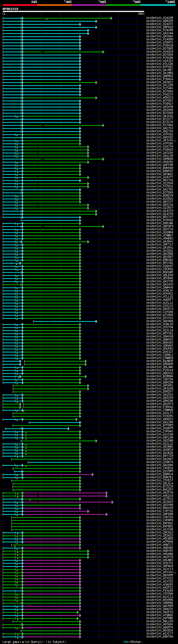Select hit label UniRef100_Q41244

point(160,33)
